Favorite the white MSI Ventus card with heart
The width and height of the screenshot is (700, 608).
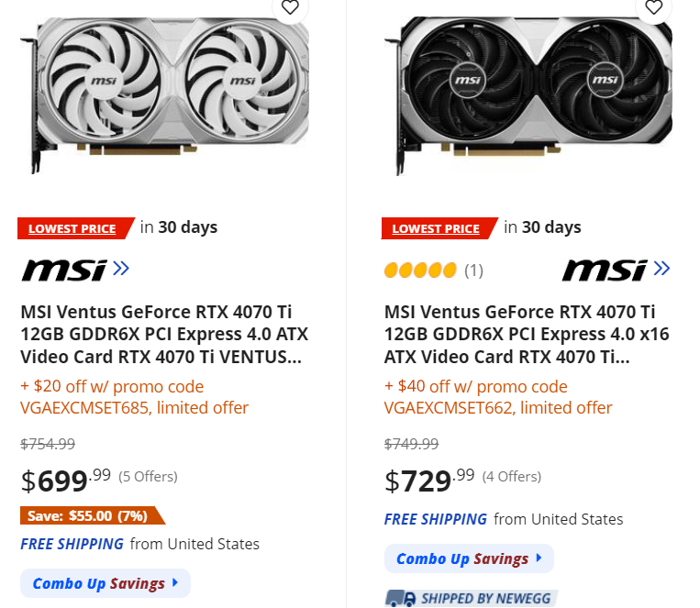[290, 8]
